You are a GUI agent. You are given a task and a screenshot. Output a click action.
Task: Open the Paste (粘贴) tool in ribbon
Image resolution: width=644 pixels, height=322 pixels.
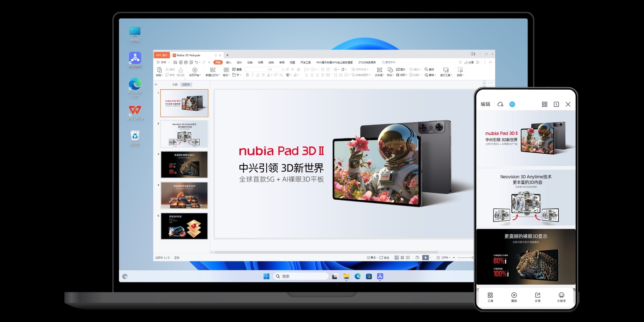[160, 72]
